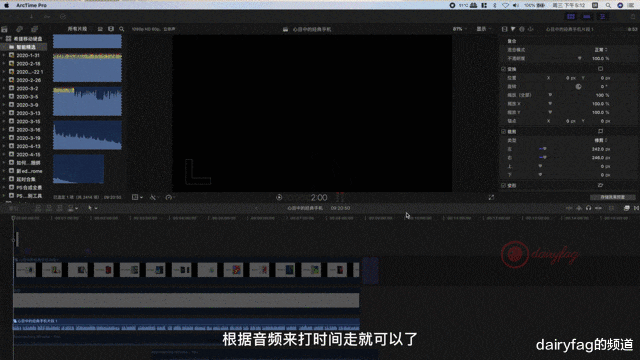The width and height of the screenshot is (640, 360).
Task: Open the titles and generators sidebar icon
Action: point(34,29)
